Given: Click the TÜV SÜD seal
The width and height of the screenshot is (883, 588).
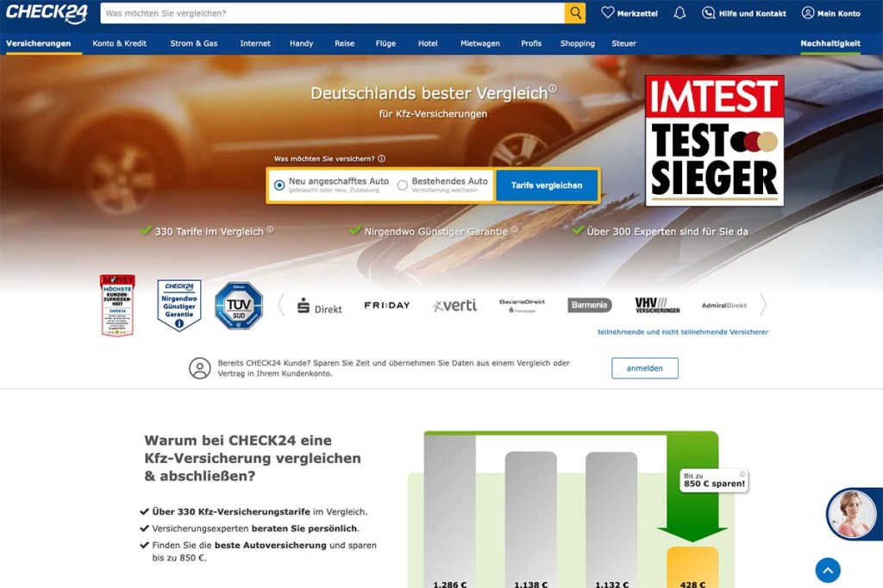Looking at the screenshot, I should (239, 305).
